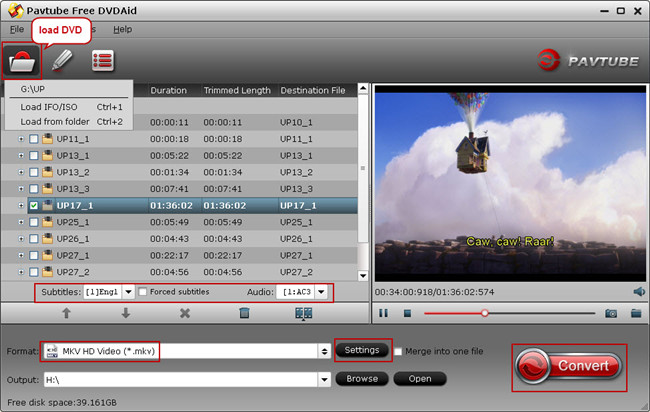Click folder icon of UP25_1 row
650x412 pixels.
[48, 222]
